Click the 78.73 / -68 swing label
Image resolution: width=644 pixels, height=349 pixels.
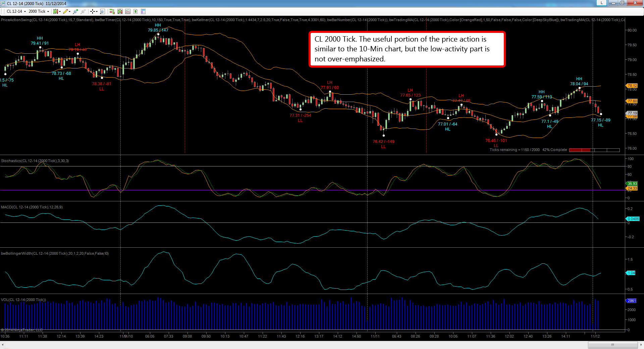61,73
